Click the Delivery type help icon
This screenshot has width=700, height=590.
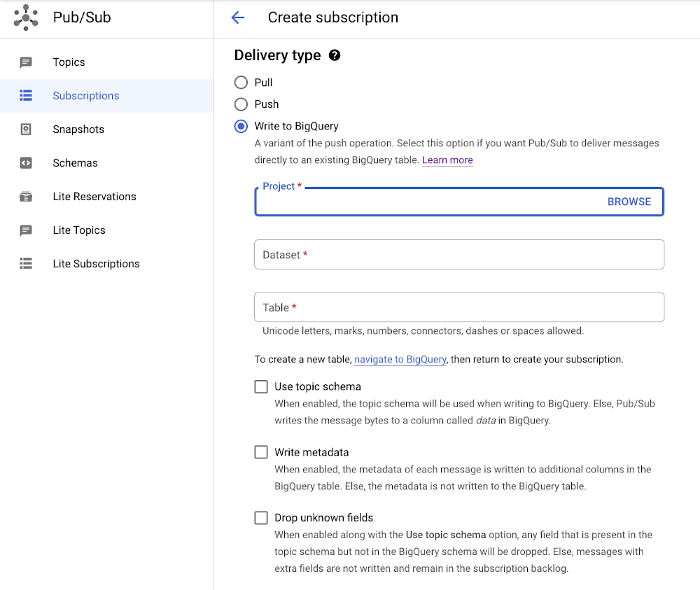click(x=335, y=55)
